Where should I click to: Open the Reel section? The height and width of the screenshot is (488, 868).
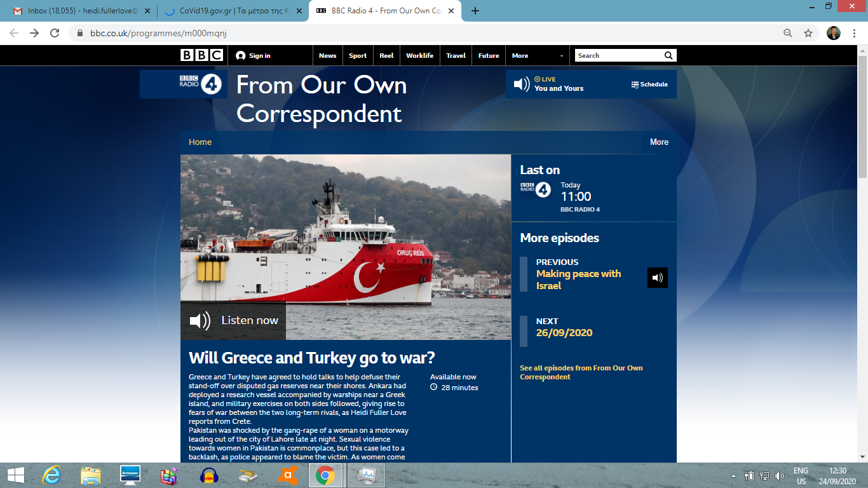[386, 56]
